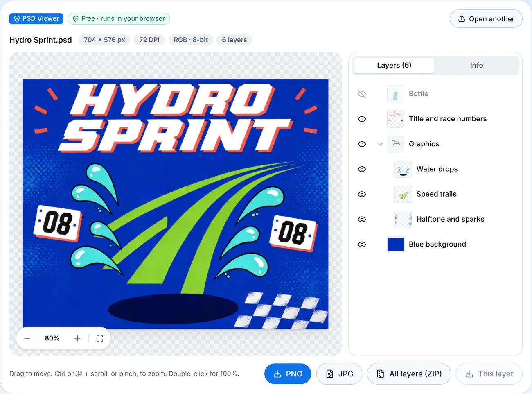Fit canvas to view icon
532x394 pixels.
[100, 338]
